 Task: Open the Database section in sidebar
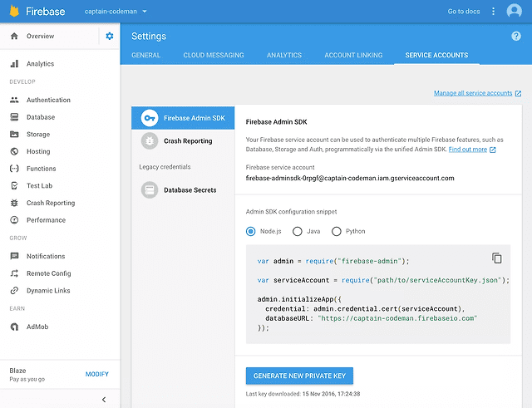click(40, 117)
